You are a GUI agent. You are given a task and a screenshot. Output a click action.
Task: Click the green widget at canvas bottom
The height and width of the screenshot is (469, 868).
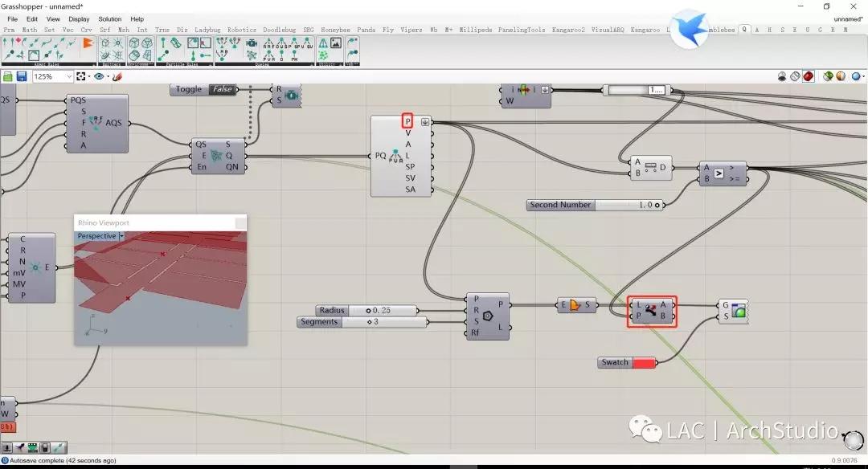[33, 447]
